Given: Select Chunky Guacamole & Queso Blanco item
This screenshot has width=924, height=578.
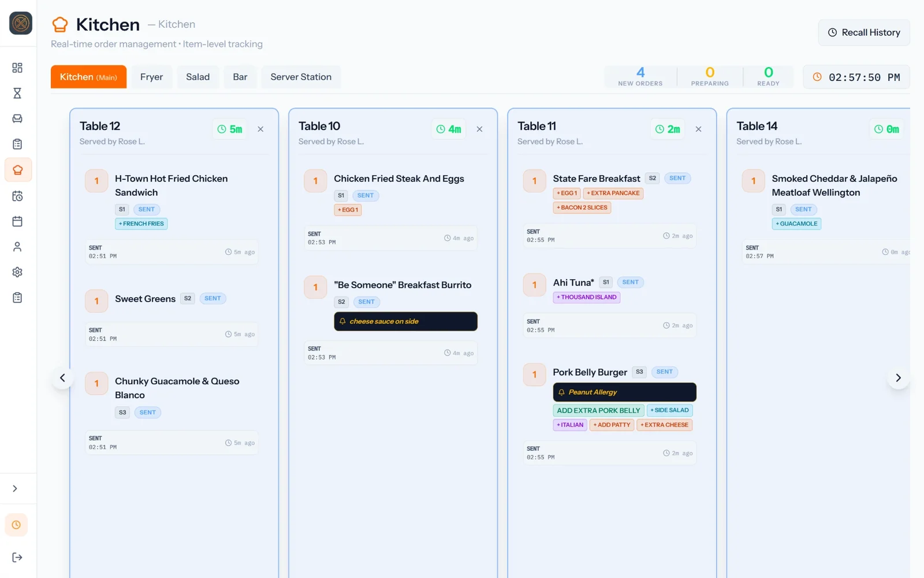Looking at the screenshot, I should click(177, 388).
